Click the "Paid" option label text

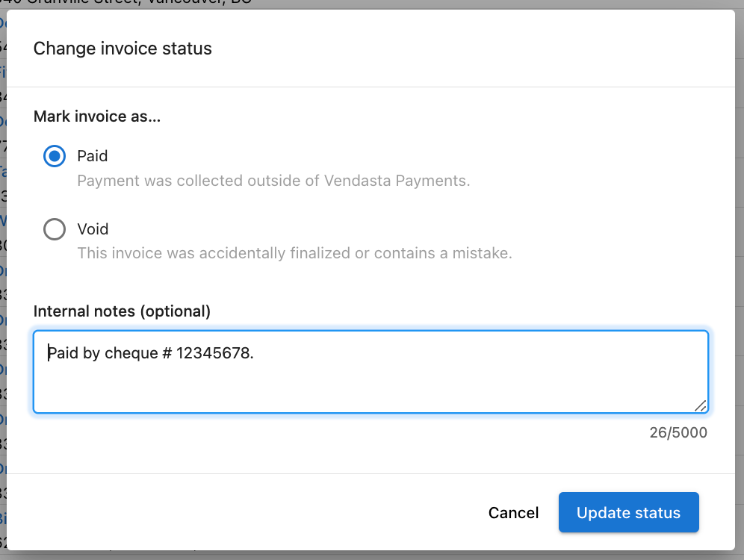(x=93, y=156)
